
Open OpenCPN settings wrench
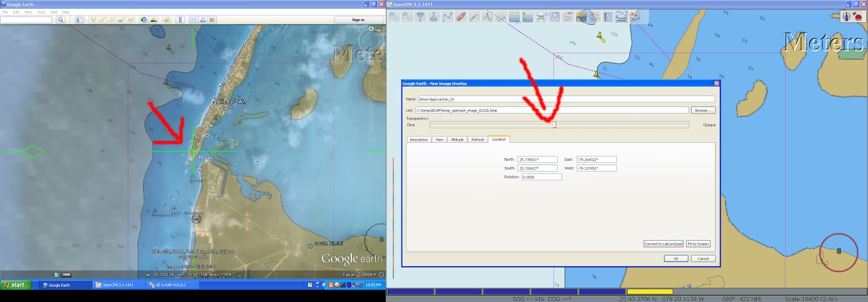tap(474, 17)
